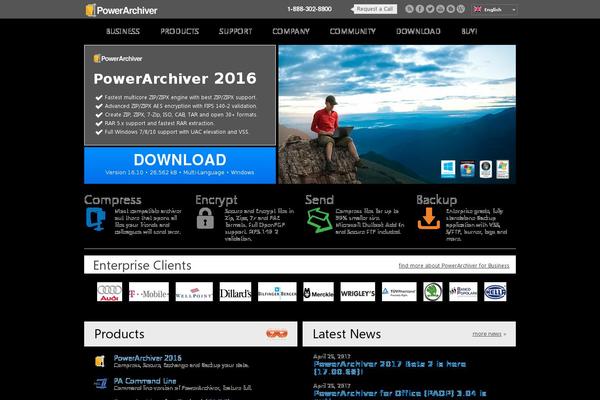The image size is (600, 400).
Task: Click the PowerArchiver logo in header
Action: click(x=121, y=10)
